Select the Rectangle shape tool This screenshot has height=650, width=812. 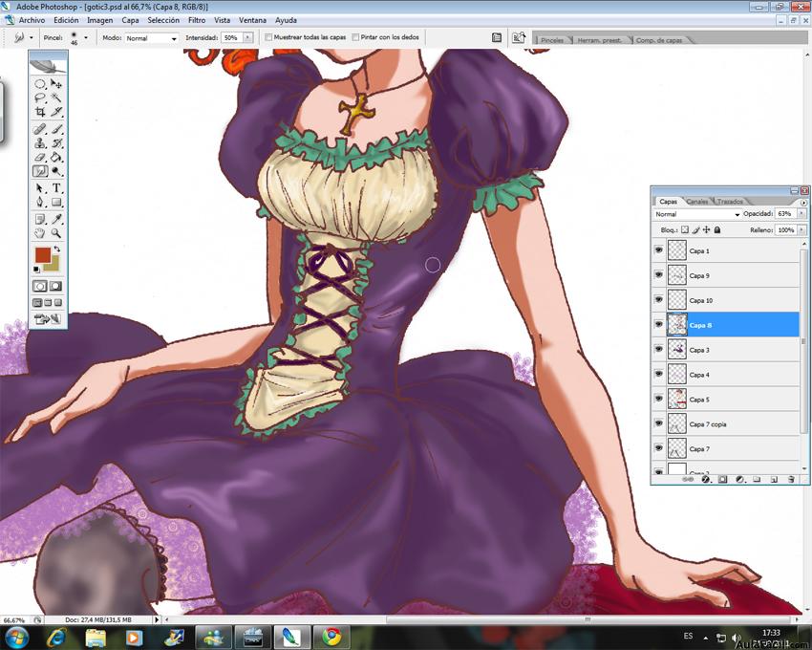(56, 202)
